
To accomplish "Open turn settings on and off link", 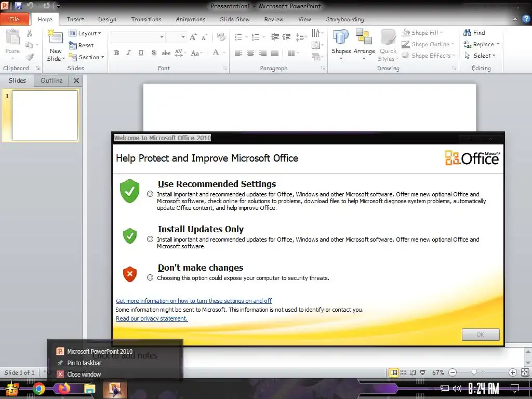I will click(194, 301).
